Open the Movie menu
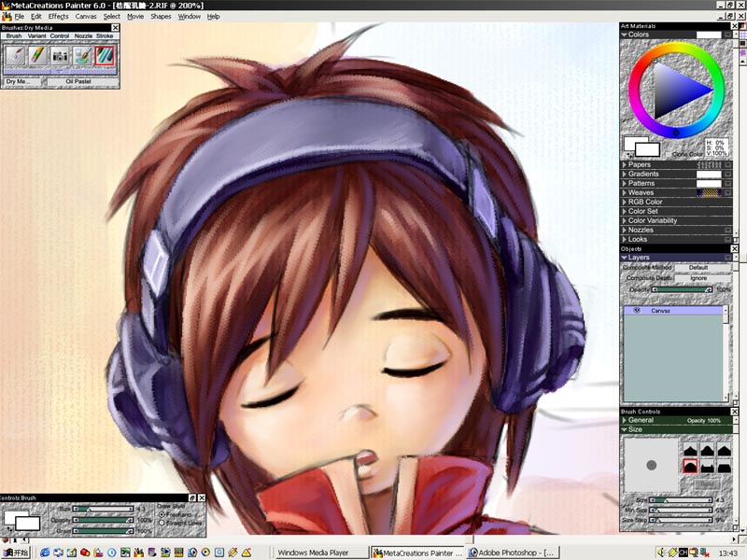This screenshot has width=747, height=560. (135, 17)
